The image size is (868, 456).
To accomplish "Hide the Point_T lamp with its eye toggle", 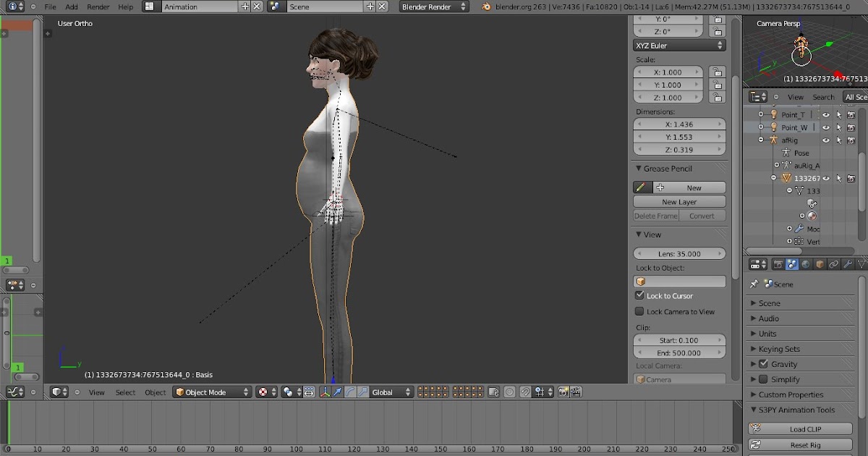I will tap(826, 114).
